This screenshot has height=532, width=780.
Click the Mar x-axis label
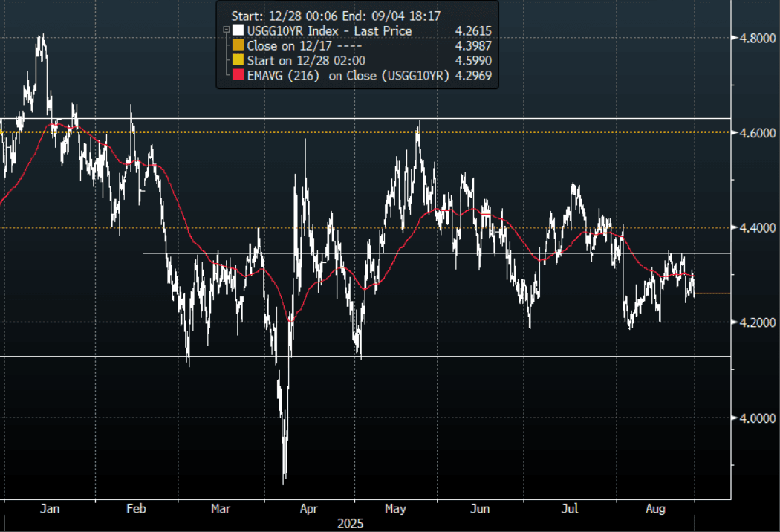(x=221, y=509)
